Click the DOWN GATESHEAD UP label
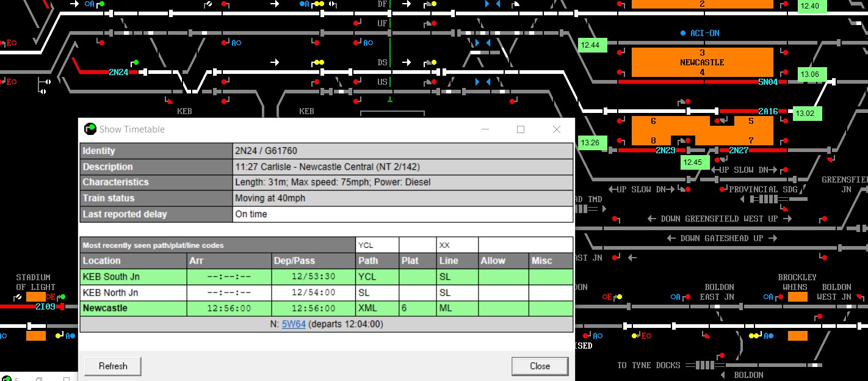 pos(722,238)
